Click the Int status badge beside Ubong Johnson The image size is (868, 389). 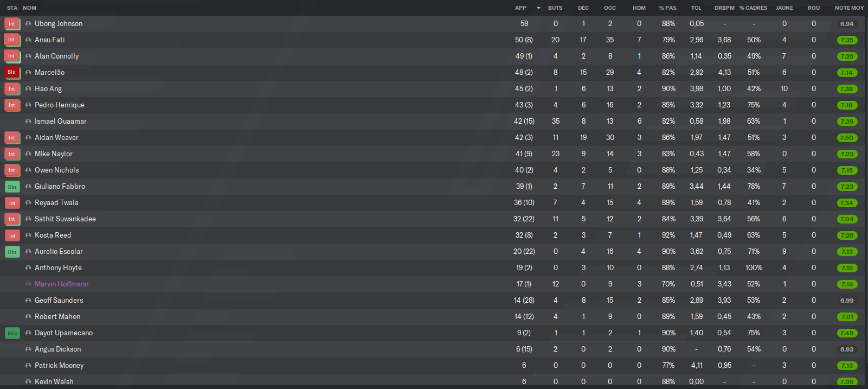point(12,24)
